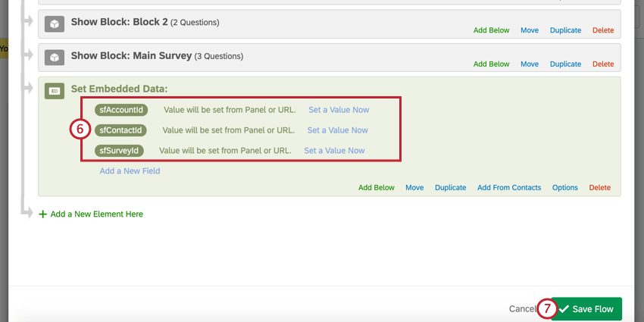Move the Set Embedded Data element
644x322 pixels.
click(414, 188)
